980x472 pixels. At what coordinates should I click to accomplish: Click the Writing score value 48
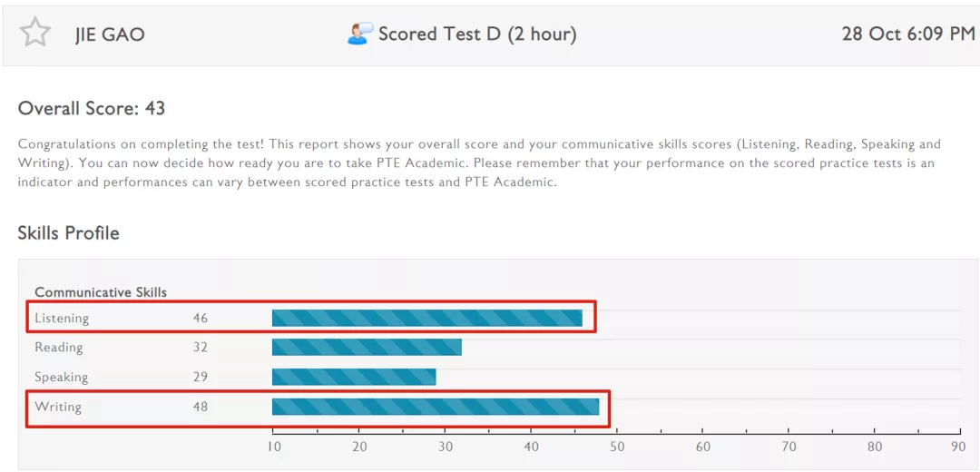[x=200, y=407]
